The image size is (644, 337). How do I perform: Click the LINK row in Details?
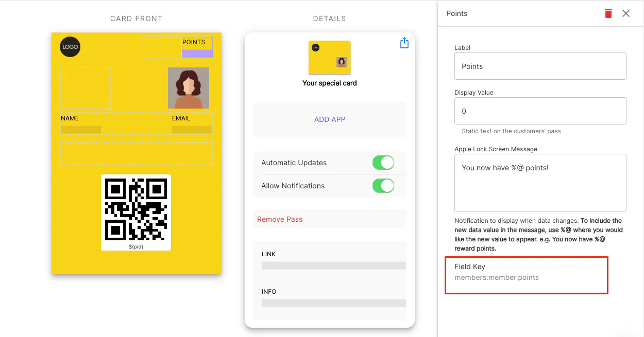[x=334, y=259]
